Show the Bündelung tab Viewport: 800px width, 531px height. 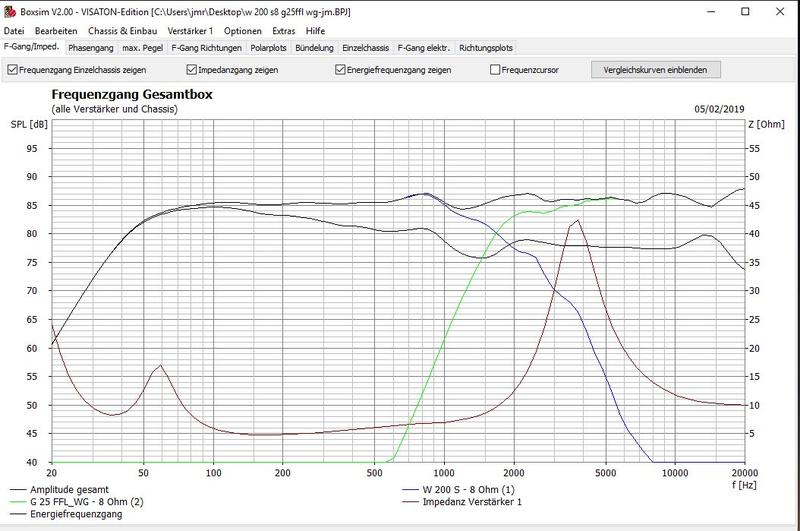pos(314,48)
